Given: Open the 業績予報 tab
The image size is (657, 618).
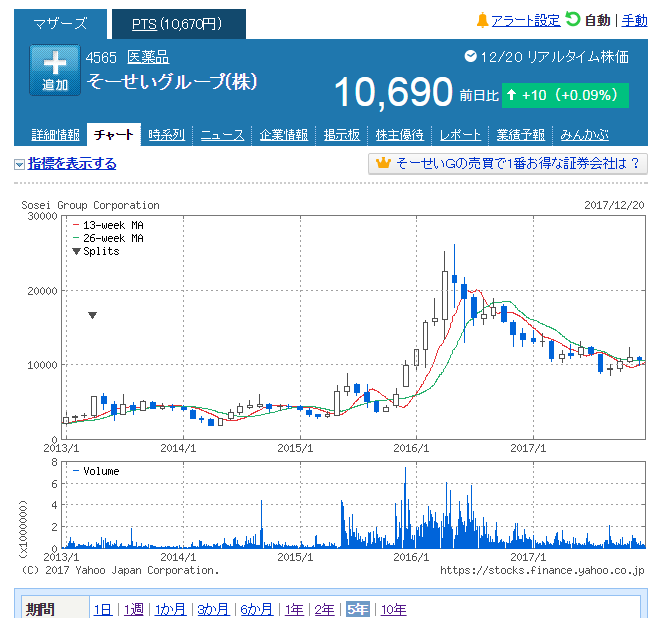Looking at the screenshot, I should (520, 134).
